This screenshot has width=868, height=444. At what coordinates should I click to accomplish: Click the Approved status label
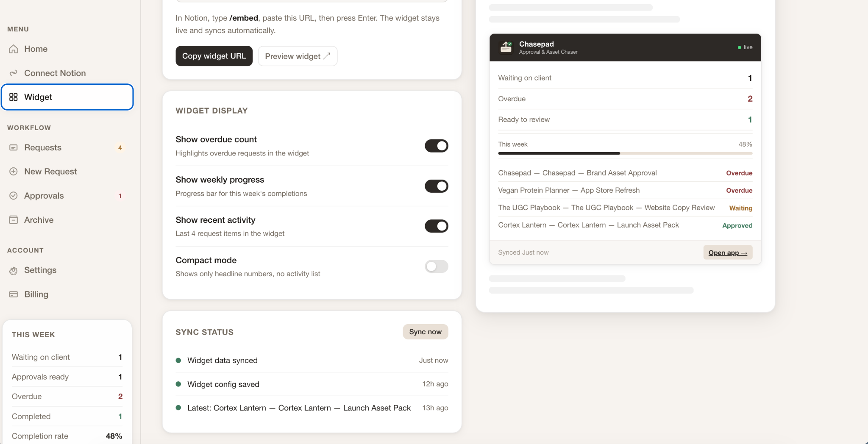pos(737,225)
